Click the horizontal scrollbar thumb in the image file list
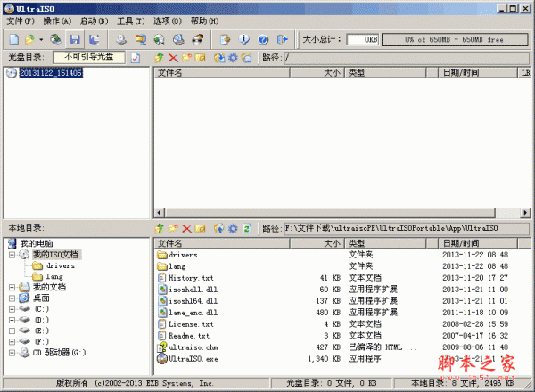The height and width of the screenshot is (392, 535). pos(330,213)
